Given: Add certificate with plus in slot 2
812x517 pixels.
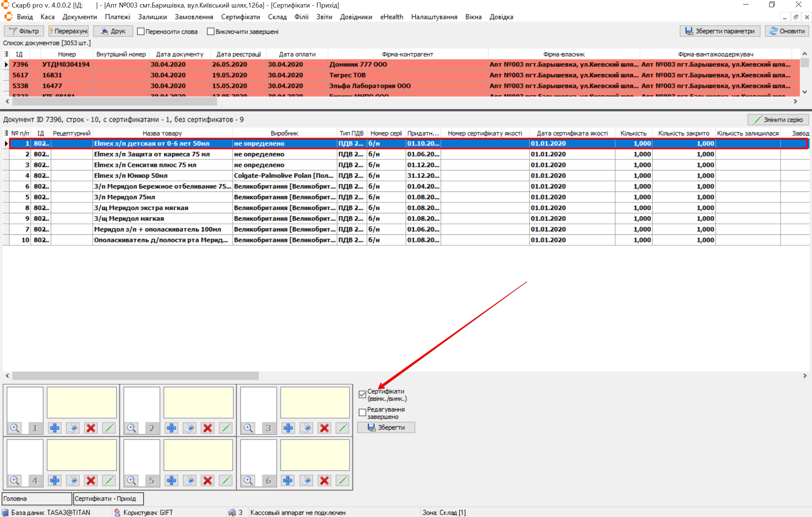Looking at the screenshot, I should [172, 428].
